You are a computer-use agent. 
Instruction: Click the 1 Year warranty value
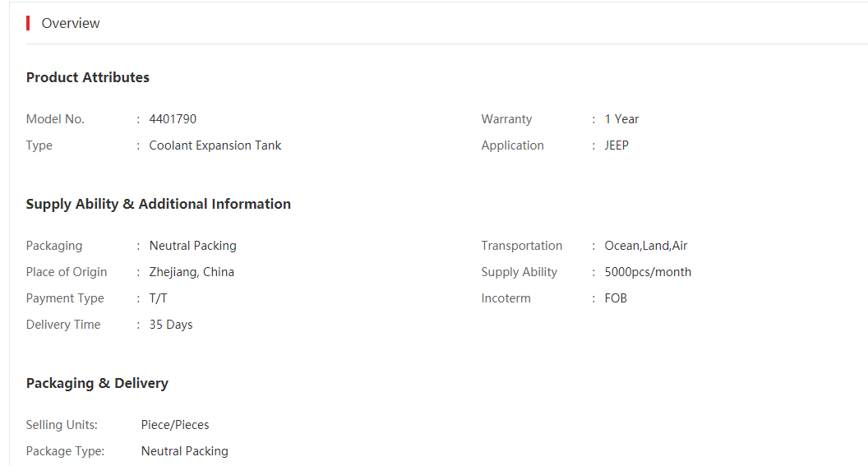coord(621,119)
